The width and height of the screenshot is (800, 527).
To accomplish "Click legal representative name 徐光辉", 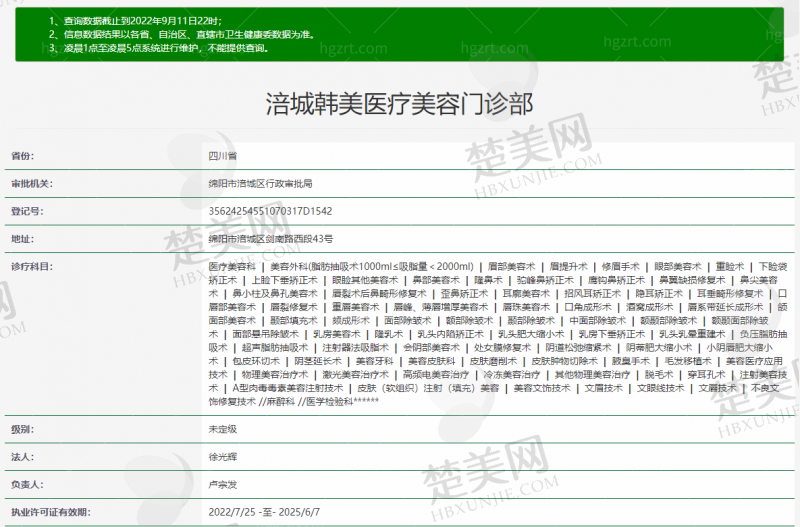I will 223,456.
